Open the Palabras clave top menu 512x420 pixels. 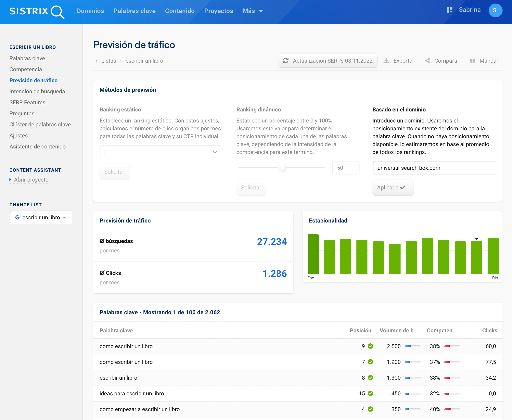[x=134, y=11]
